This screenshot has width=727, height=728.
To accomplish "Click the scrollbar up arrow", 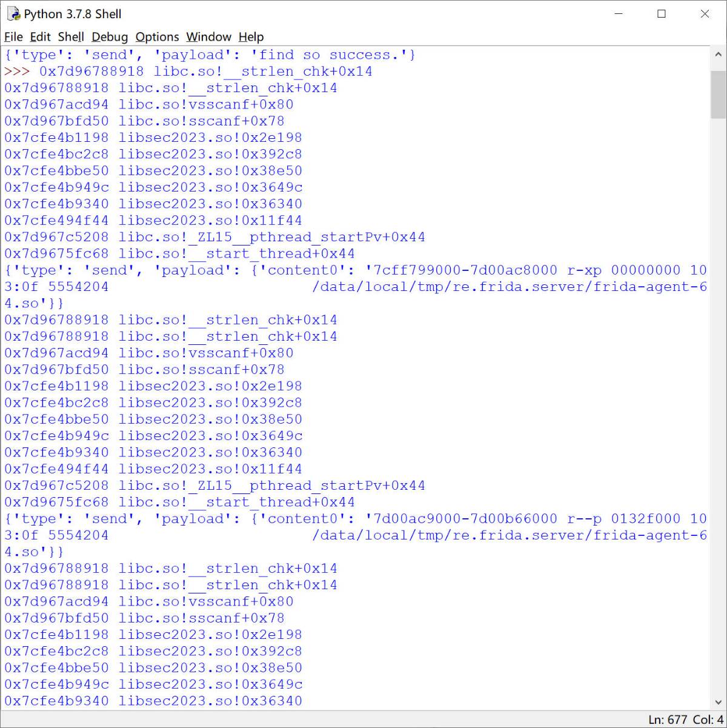I will (x=718, y=55).
